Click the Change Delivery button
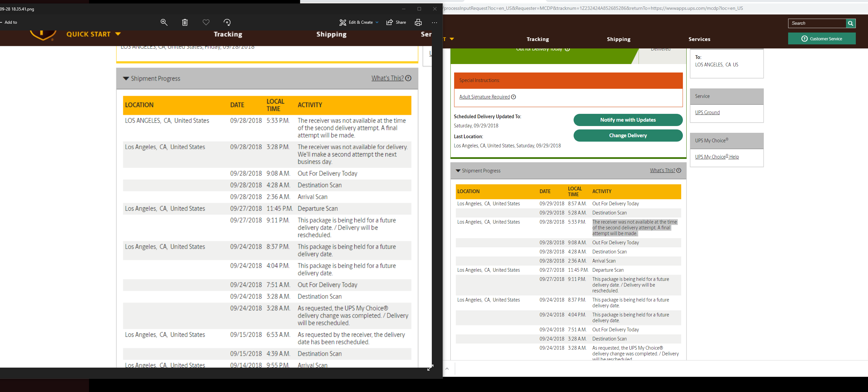The image size is (868, 392). coord(628,136)
